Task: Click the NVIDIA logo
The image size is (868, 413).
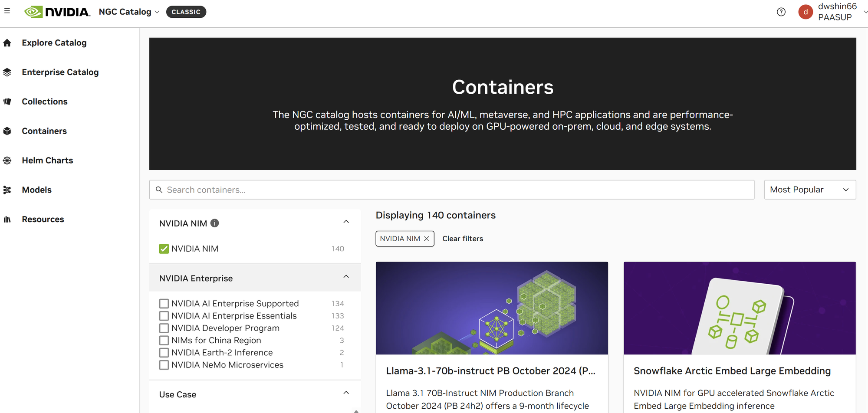Action: 57,12
